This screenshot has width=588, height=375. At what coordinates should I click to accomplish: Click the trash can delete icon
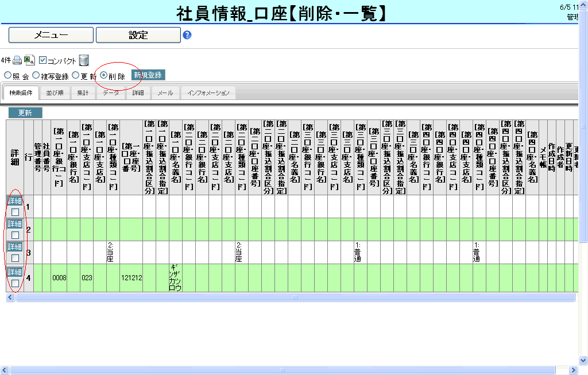pyautogui.click(x=84, y=60)
